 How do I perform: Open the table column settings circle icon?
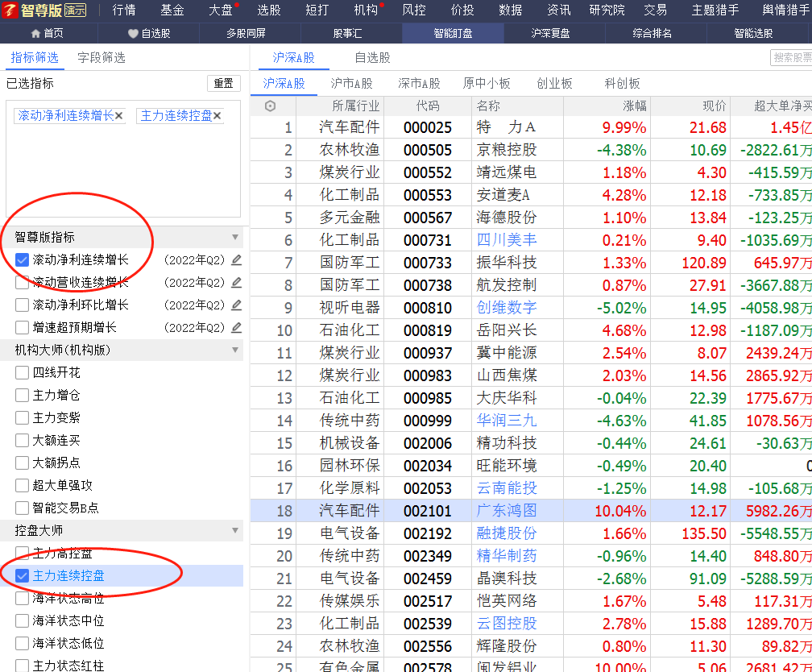point(271,106)
